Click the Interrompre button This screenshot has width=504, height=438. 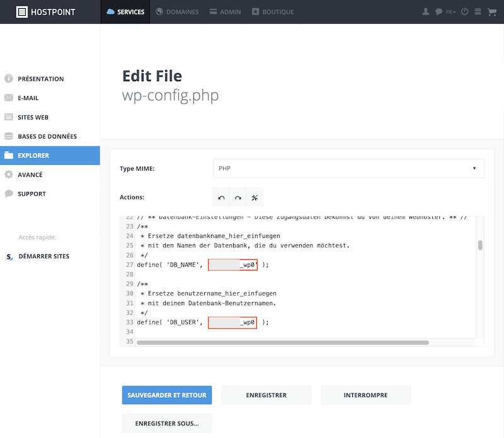click(365, 395)
